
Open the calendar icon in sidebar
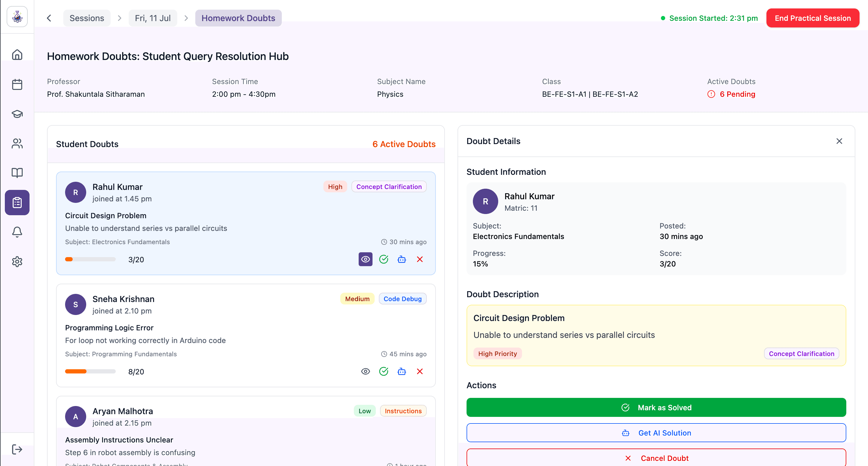(x=17, y=84)
